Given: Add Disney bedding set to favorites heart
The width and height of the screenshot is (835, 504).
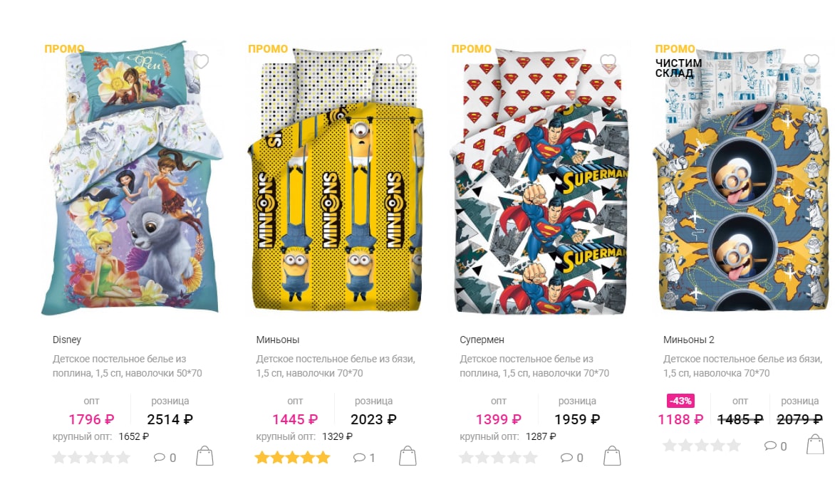Looking at the screenshot, I should [x=201, y=62].
